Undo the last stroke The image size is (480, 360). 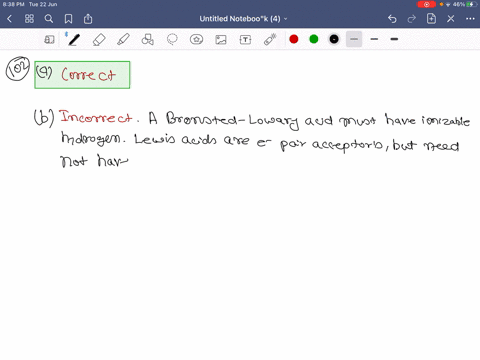click(392, 19)
